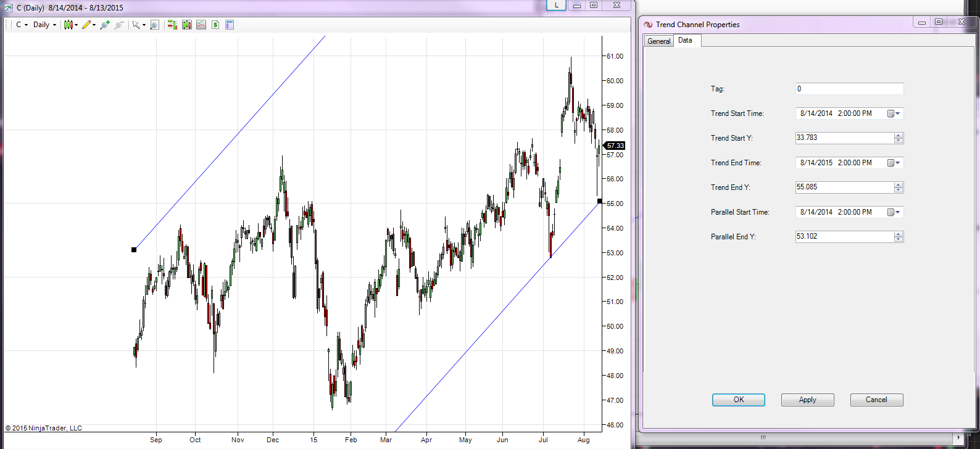980x449 pixels.
Task: Open the data series candlestick icon
Action: [187, 25]
